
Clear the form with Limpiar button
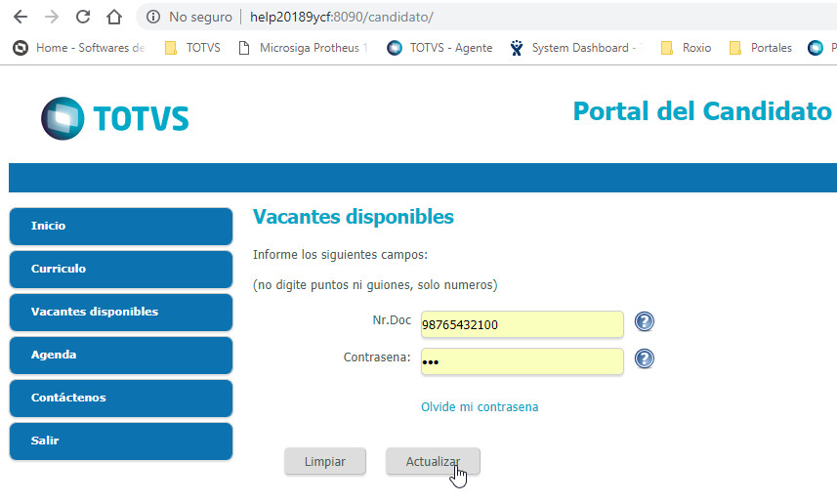click(x=325, y=461)
